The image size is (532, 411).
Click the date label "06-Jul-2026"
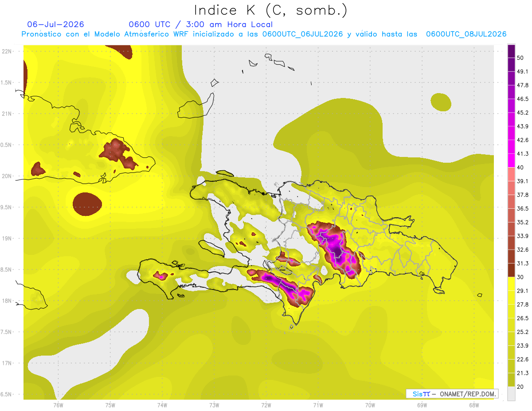[55, 24]
